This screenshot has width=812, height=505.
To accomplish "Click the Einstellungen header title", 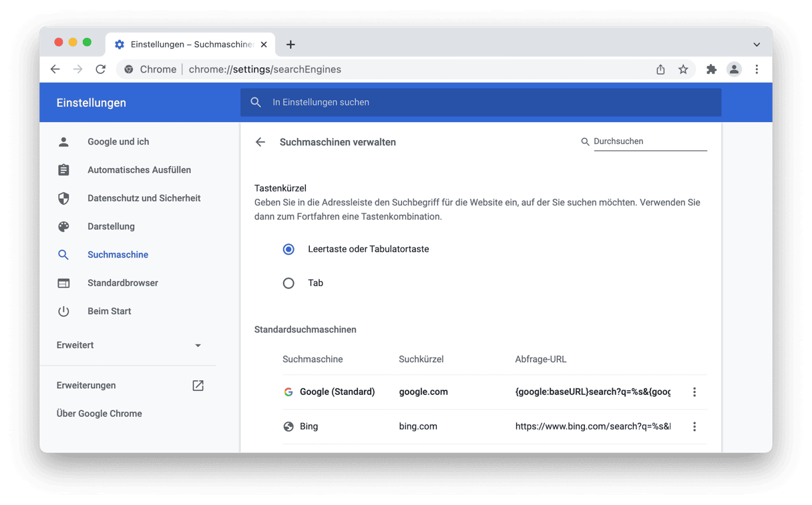I will coord(91,103).
